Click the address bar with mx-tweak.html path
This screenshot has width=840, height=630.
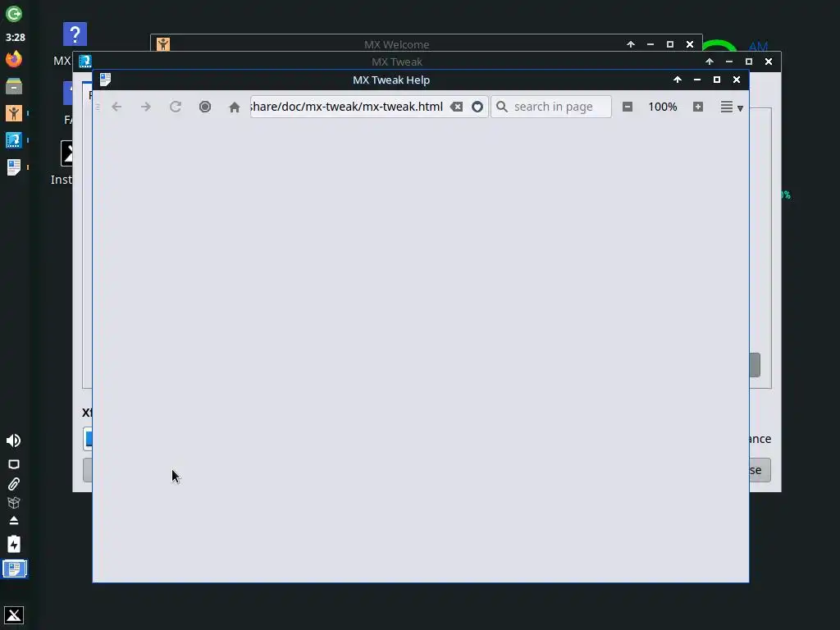click(348, 107)
